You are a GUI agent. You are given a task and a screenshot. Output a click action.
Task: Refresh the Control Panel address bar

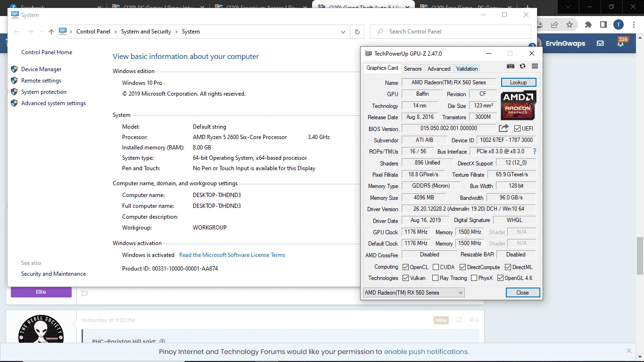(x=357, y=32)
